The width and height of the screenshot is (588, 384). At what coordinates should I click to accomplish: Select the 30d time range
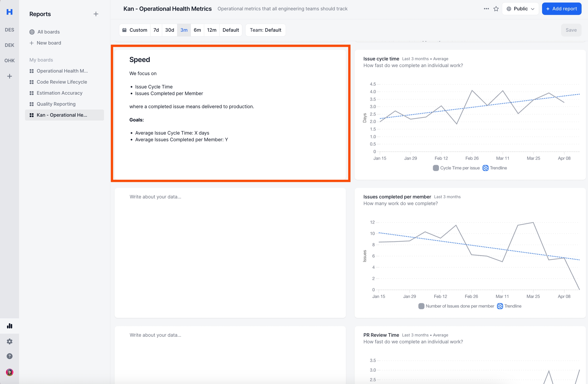[169, 30]
